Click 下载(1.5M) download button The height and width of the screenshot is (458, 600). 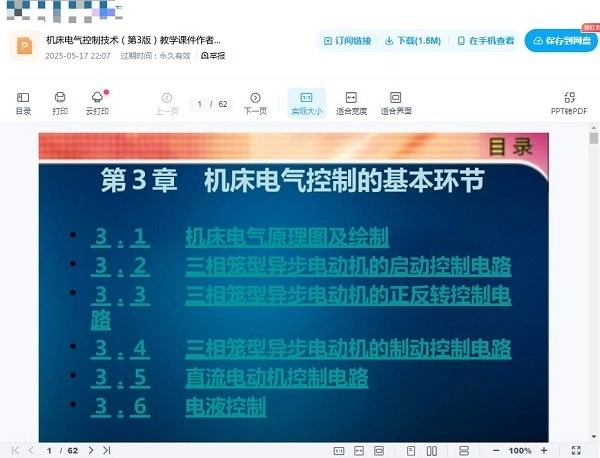[413, 41]
